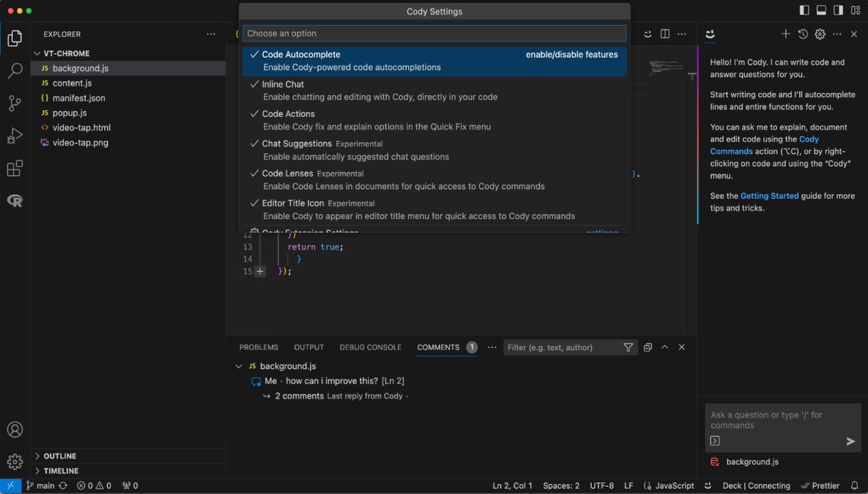Click the Choose an option input field
Screen dimensions: 868x494
click(435, 33)
